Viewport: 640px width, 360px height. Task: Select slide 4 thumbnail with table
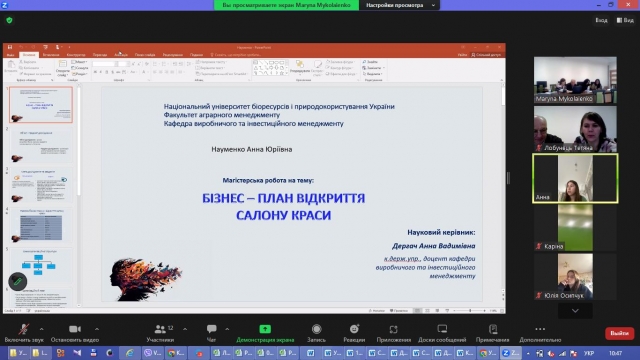coord(41,225)
